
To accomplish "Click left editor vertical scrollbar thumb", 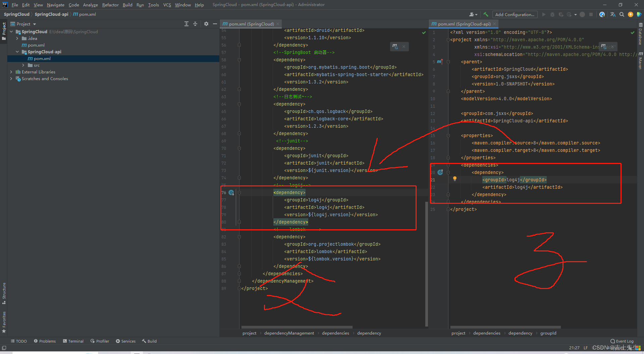I will (x=426, y=263).
